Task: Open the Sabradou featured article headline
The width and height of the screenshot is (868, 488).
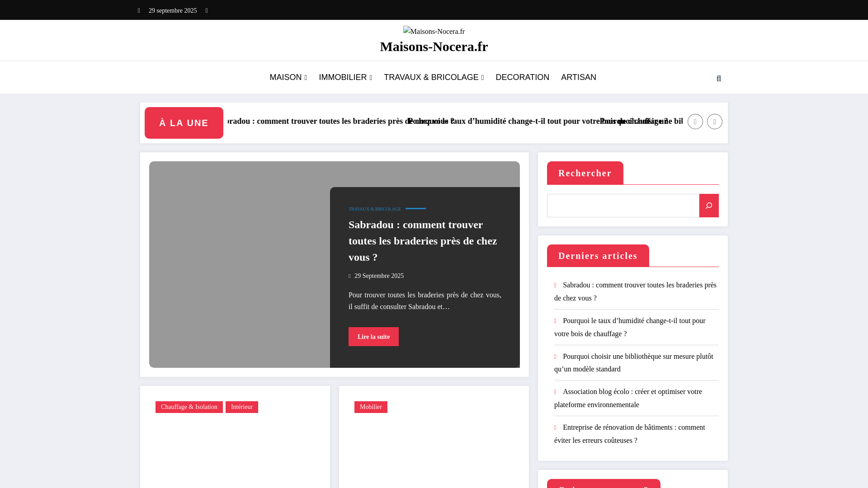Action: [422, 241]
